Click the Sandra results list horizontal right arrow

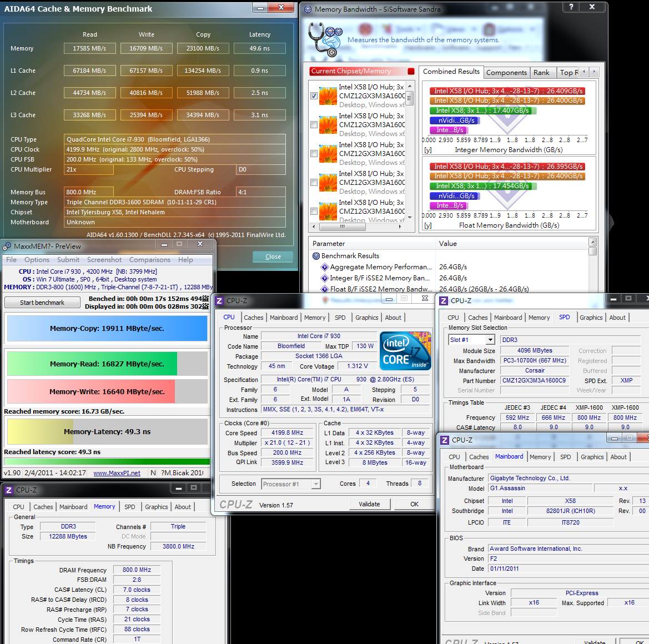pyautogui.click(x=400, y=227)
